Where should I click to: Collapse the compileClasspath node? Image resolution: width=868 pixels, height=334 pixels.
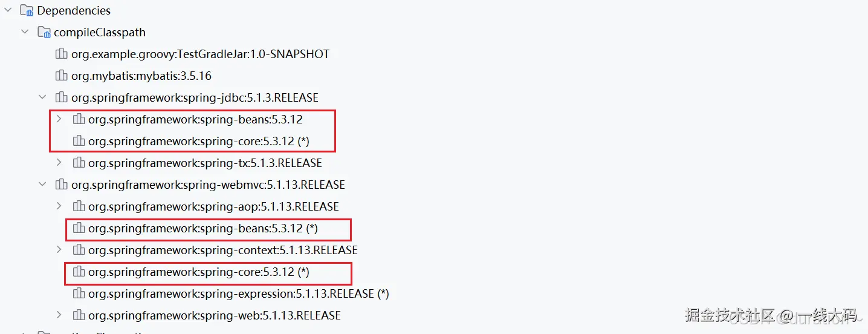25,32
